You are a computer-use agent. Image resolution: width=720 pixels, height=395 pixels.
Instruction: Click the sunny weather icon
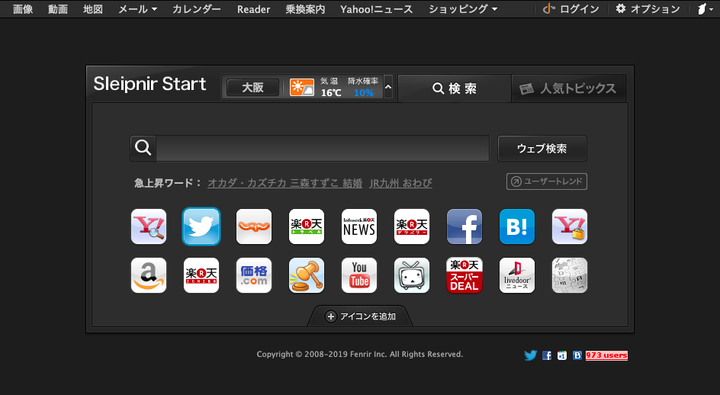tap(302, 87)
